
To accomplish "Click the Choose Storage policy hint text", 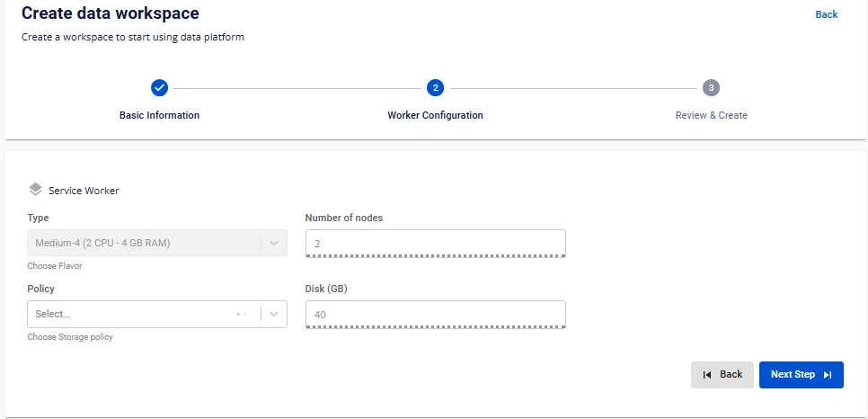I will pos(70,337).
